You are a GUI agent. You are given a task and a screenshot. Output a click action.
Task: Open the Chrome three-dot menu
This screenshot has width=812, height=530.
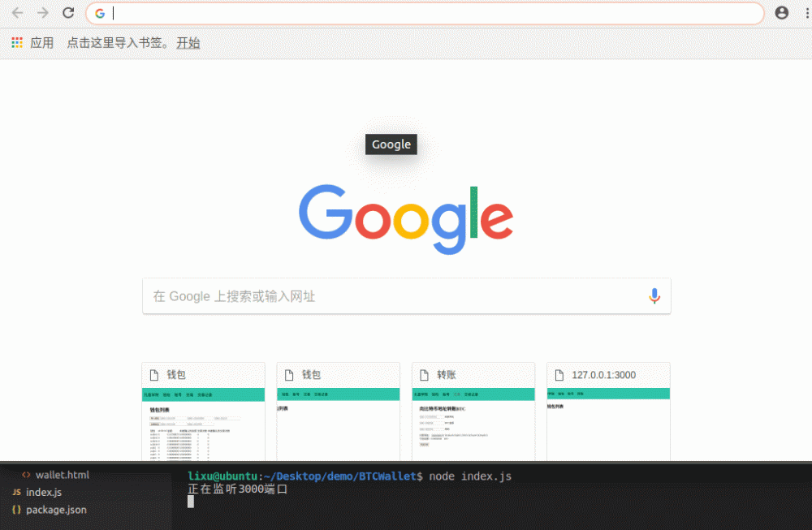point(806,13)
